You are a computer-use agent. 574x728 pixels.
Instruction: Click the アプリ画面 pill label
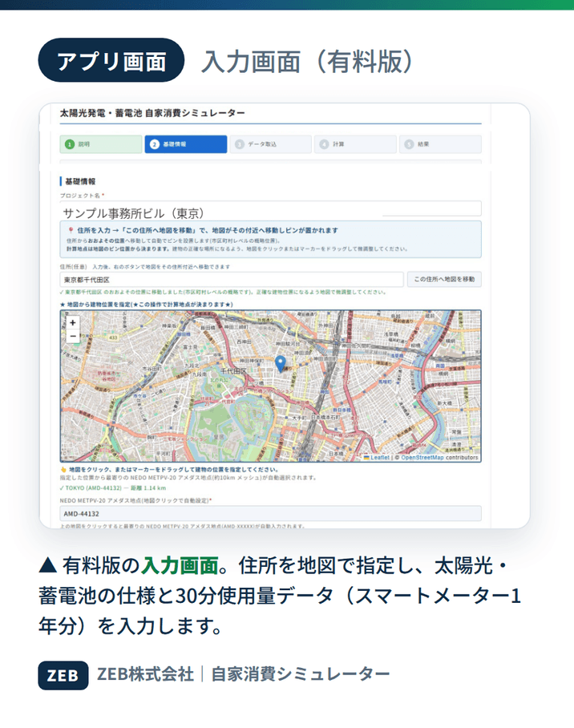[111, 60]
